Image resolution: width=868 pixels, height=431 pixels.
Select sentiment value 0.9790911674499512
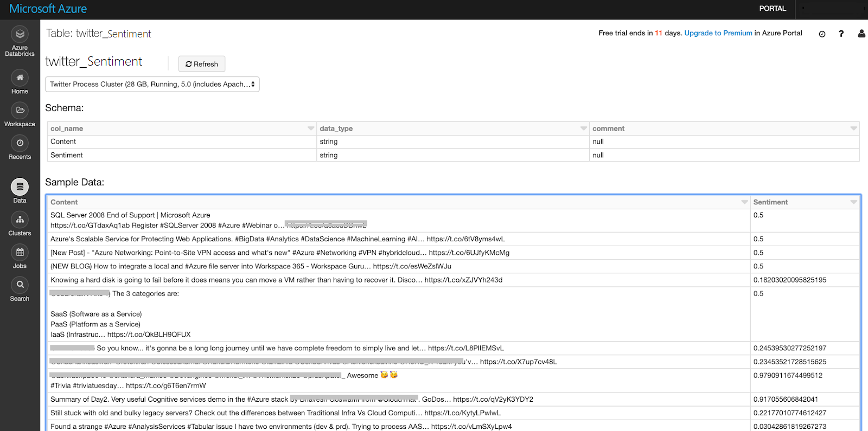788,375
